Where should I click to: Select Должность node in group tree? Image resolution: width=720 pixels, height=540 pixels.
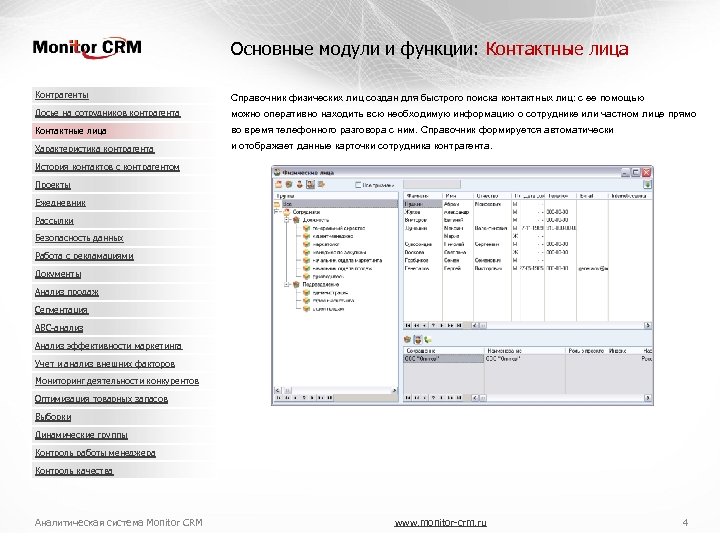coord(316,220)
